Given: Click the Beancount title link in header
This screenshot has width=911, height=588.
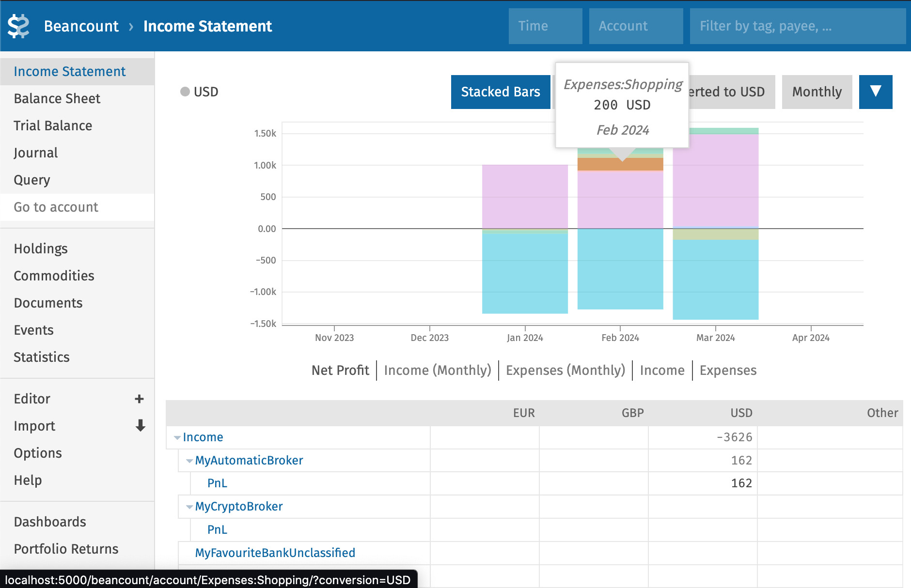Looking at the screenshot, I should [x=81, y=26].
